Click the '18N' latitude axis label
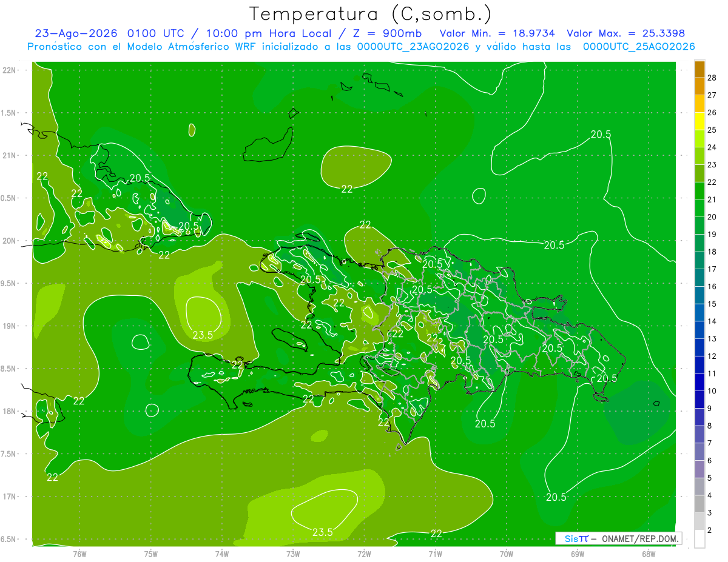The width and height of the screenshot is (728, 562). coord(9,411)
